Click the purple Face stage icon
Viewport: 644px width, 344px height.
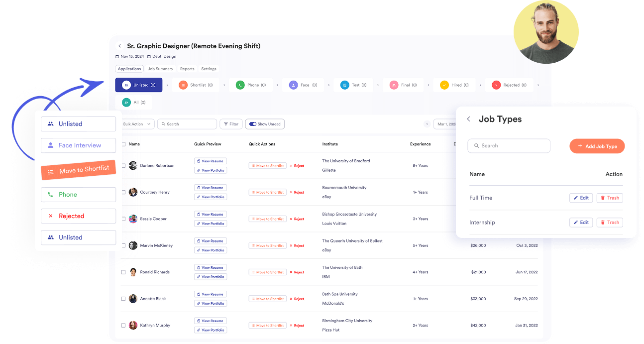tap(293, 85)
